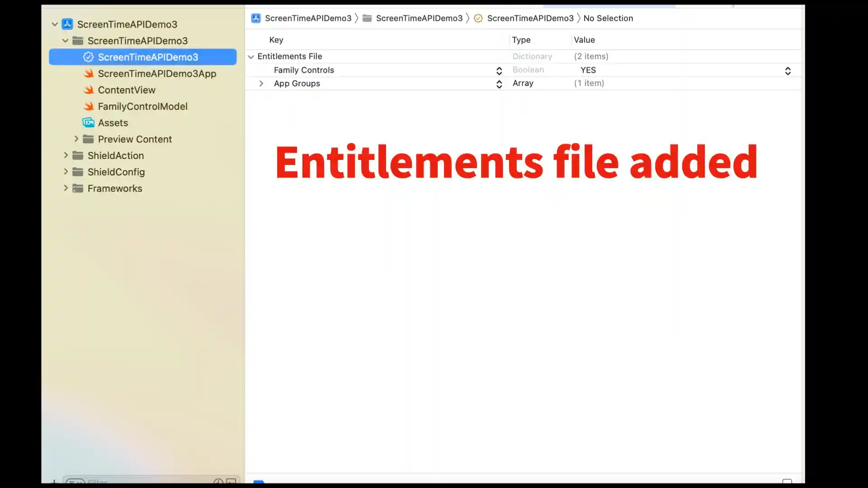Select ScreenTimeAPIDemo3 entitlements file icon
The width and height of the screenshot is (868, 488).
pyautogui.click(x=88, y=57)
